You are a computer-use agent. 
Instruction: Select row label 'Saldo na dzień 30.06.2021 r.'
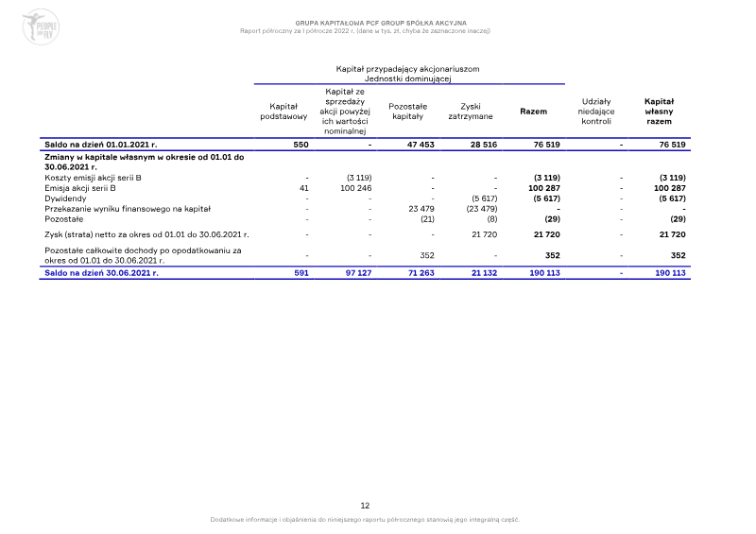click(x=101, y=273)
